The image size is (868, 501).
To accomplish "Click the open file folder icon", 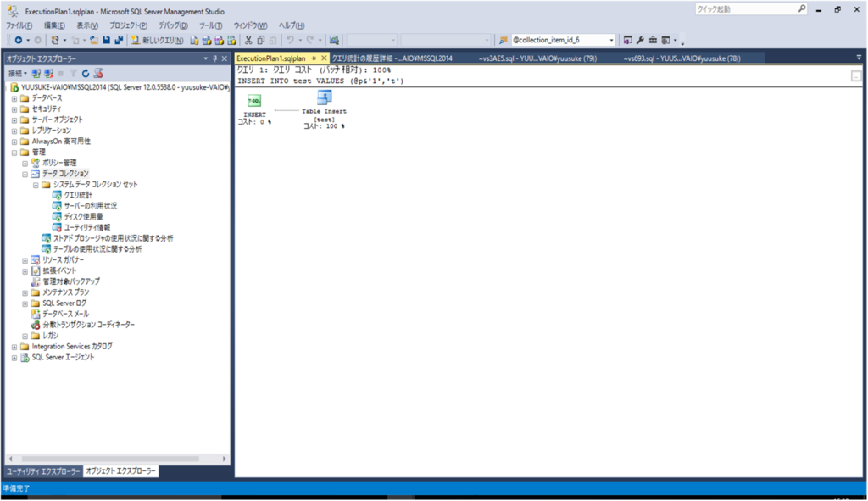I will pyautogui.click(x=95, y=40).
